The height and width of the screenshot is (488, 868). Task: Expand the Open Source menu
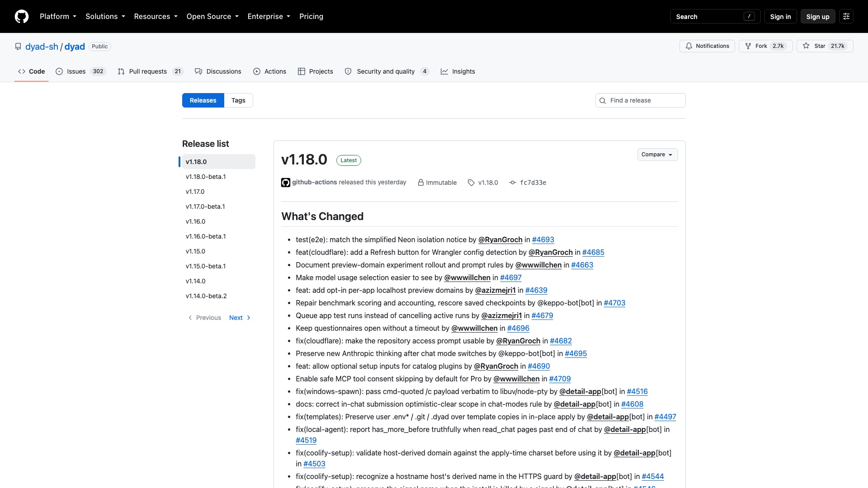point(212,16)
